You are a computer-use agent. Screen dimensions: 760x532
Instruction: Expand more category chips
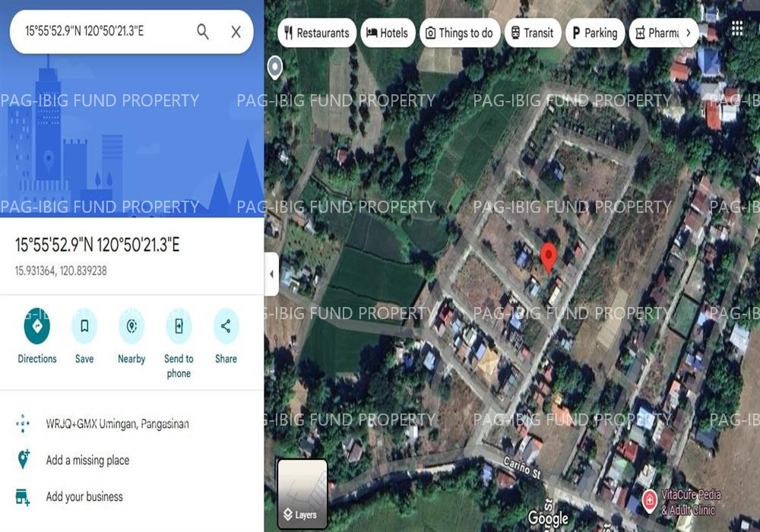click(x=688, y=33)
